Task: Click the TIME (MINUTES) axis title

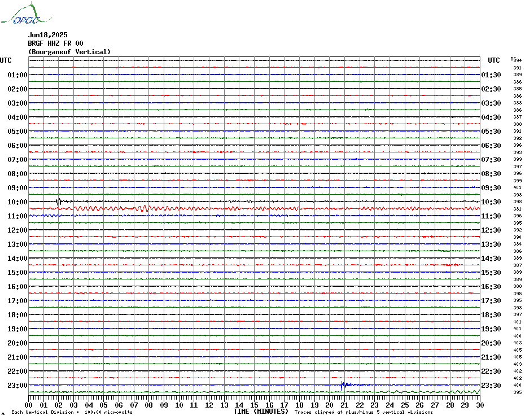Action: click(261, 412)
